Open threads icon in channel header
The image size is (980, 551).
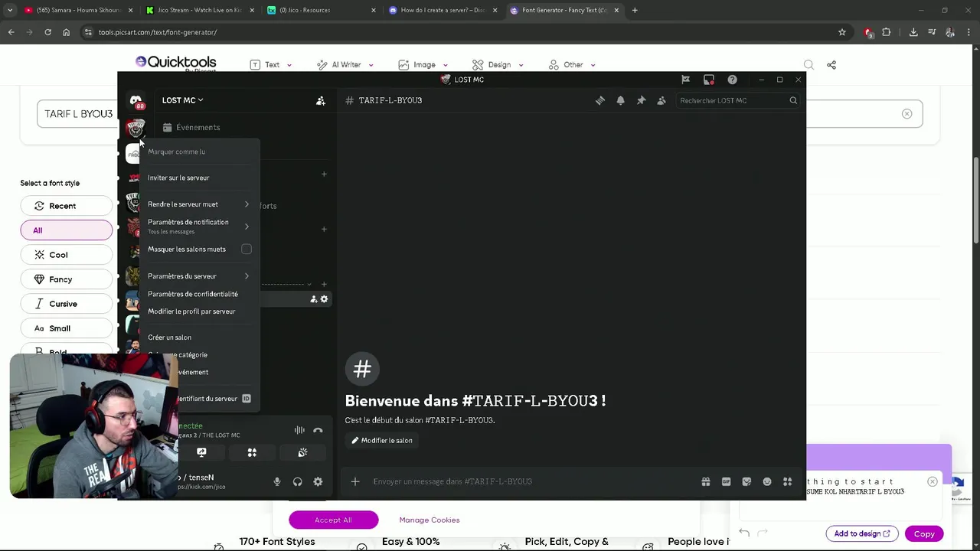(x=600, y=100)
